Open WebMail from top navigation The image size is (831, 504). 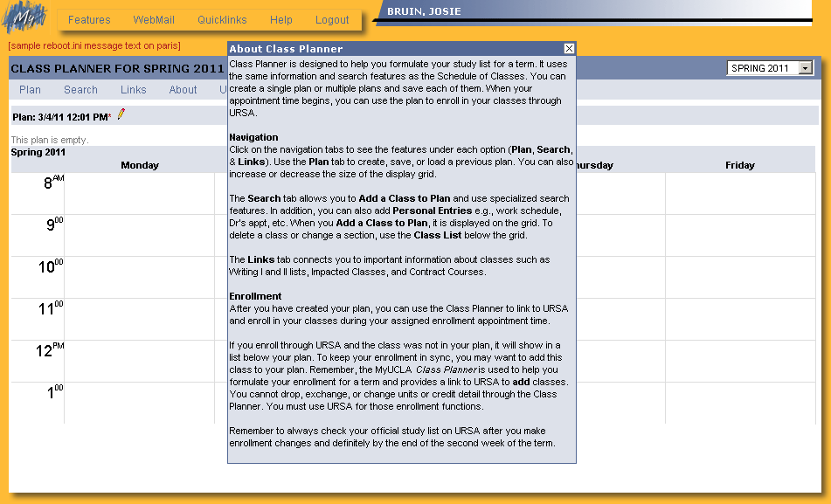(x=154, y=20)
